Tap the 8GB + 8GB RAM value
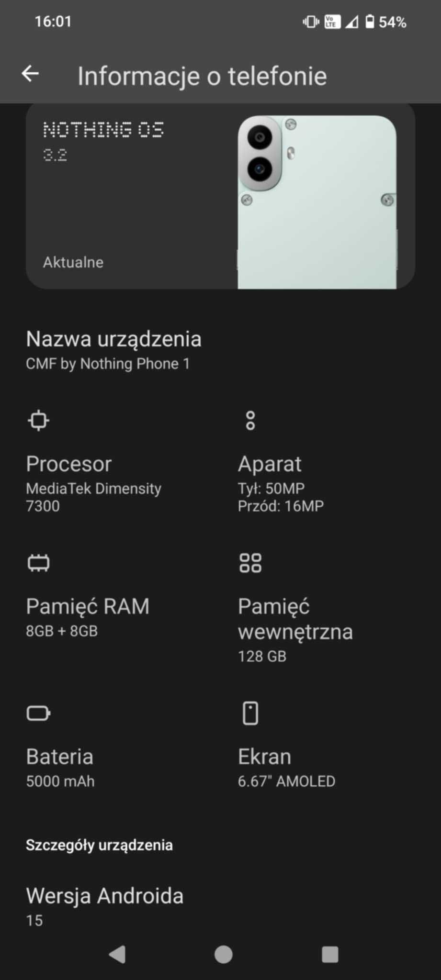Viewport: 441px width, 980px height. (62, 631)
